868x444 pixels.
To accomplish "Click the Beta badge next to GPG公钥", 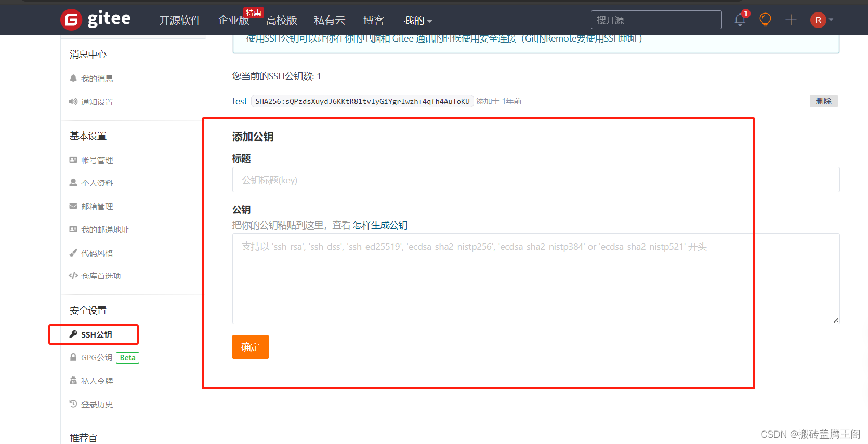I will pos(127,358).
